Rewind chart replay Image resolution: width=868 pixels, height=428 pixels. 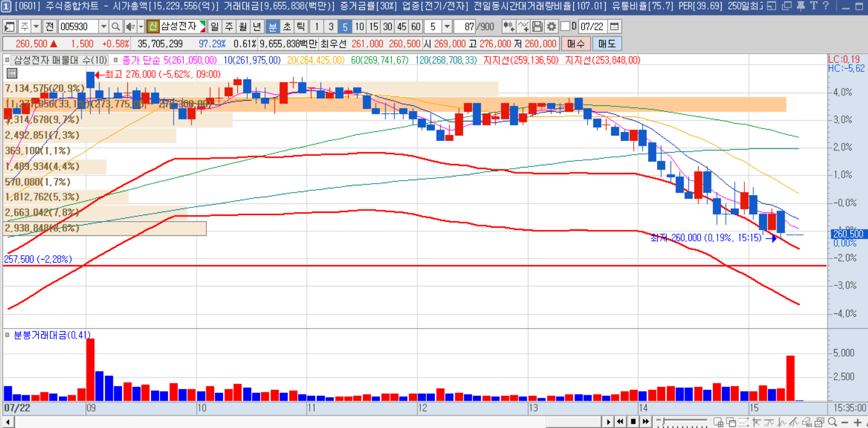coord(620,422)
